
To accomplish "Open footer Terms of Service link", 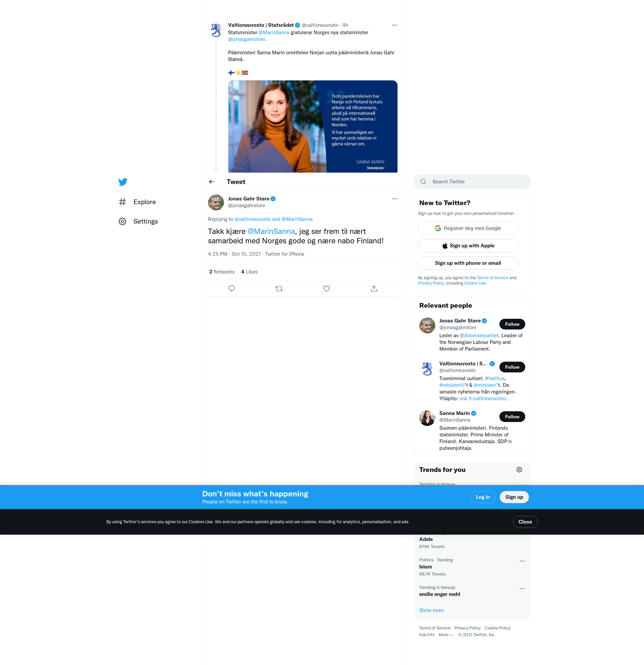I will coord(434,628).
